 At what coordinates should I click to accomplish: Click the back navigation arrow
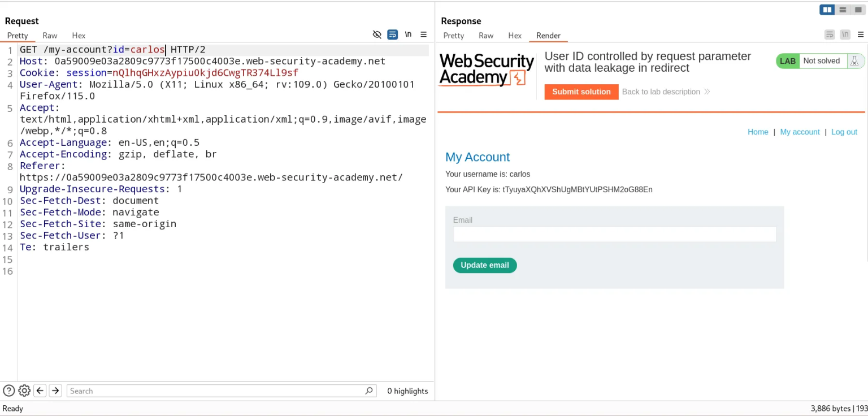click(40, 391)
